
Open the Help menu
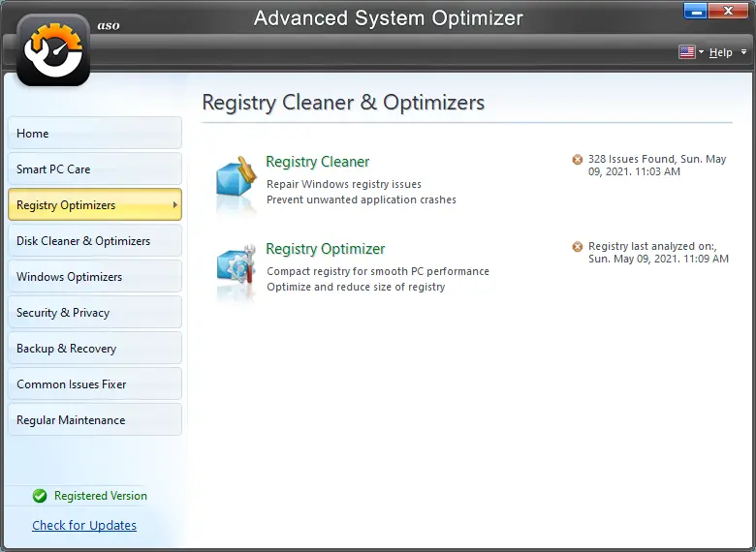[x=721, y=52]
